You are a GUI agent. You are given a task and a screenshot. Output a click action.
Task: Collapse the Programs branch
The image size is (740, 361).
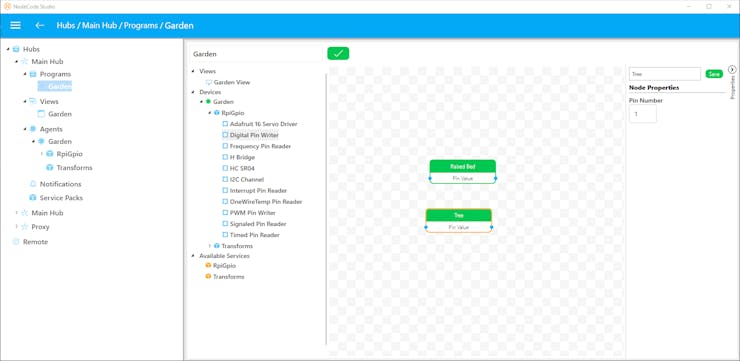[x=25, y=74]
